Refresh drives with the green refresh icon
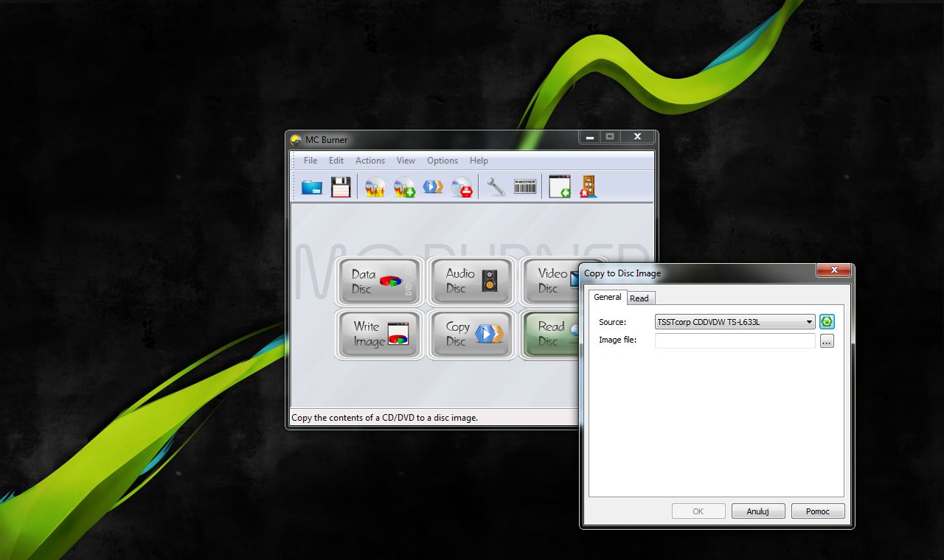The image size is (944, 560). point(827,322)
